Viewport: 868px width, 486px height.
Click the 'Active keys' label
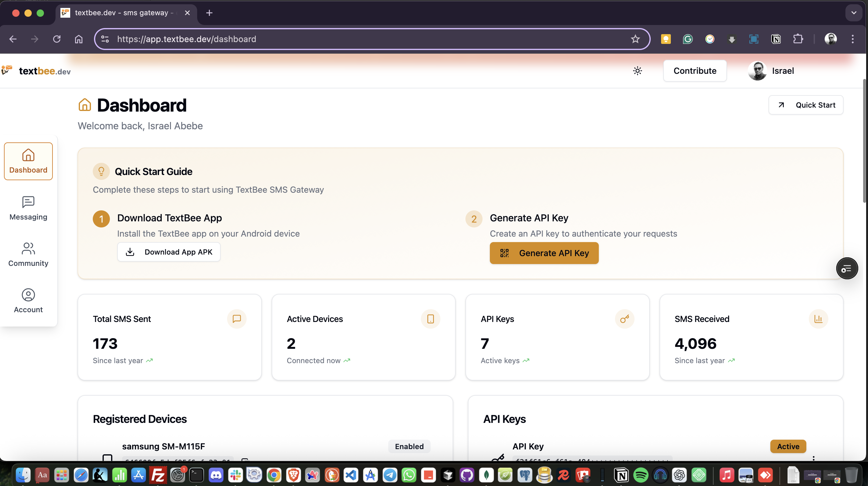tap(500, 360)
